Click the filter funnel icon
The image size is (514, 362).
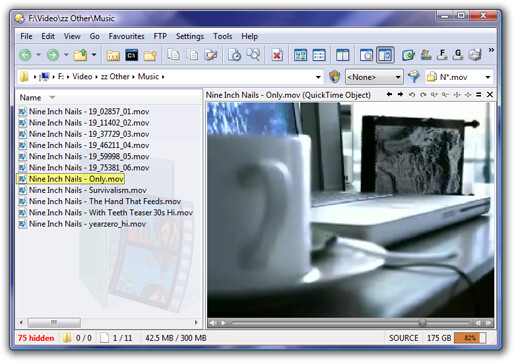pos(414,77)
